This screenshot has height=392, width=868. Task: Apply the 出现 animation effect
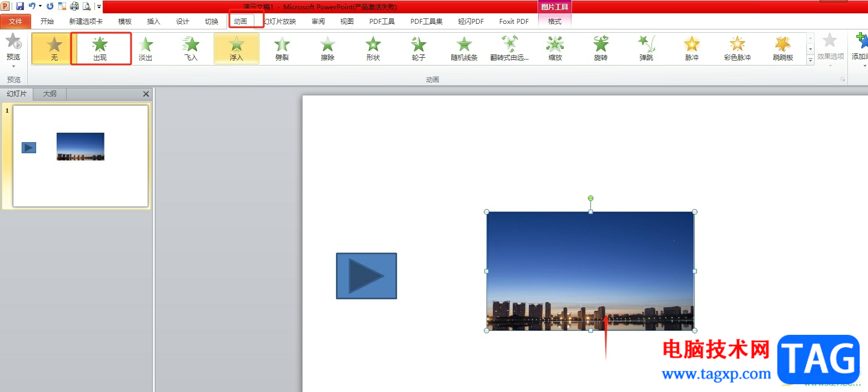pos(100,48)
